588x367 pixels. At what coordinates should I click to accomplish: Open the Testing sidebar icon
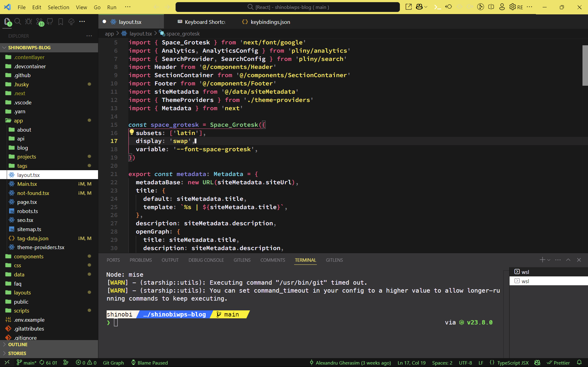[71, 22]
